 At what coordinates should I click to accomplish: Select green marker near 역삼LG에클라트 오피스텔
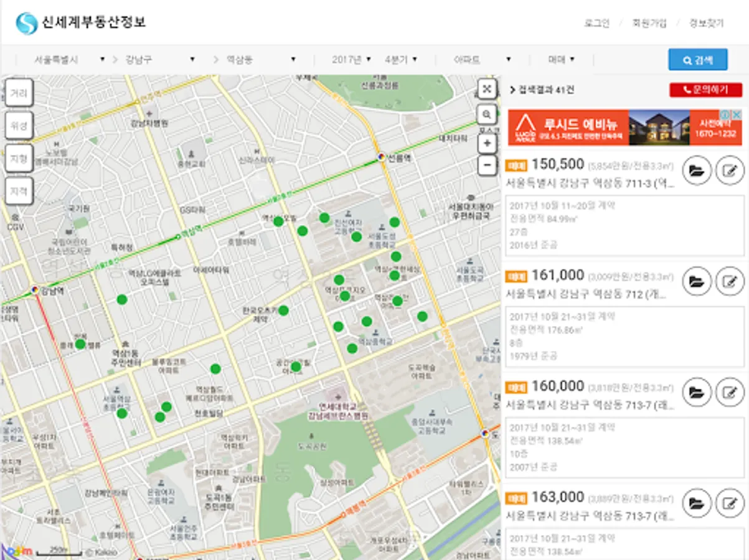tap(122, 299)
